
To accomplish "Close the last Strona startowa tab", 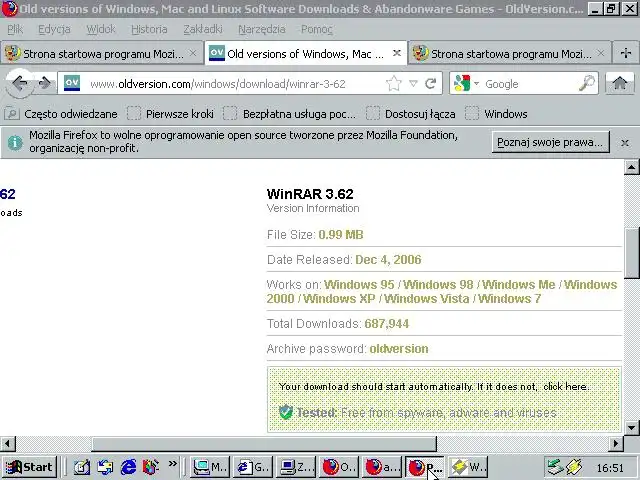I will [x=601, y=53].
